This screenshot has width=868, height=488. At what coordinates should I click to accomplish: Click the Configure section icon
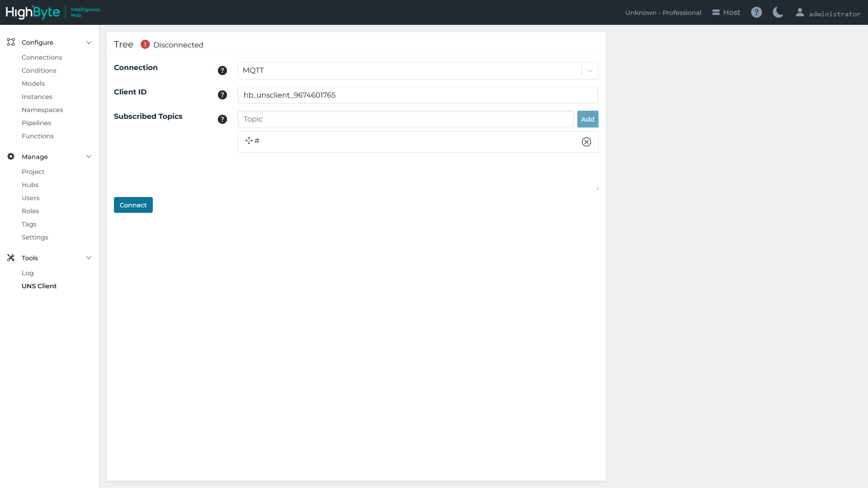[x=11, y=42]
